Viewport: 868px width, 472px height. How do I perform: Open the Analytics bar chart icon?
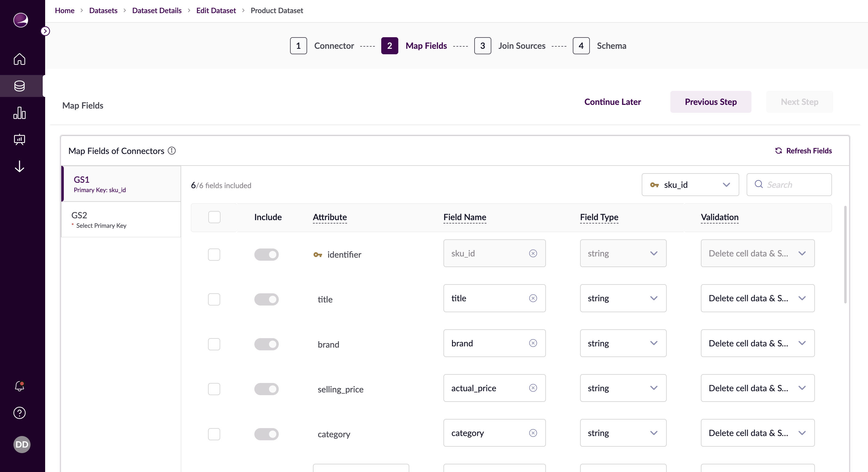[19, 113]
